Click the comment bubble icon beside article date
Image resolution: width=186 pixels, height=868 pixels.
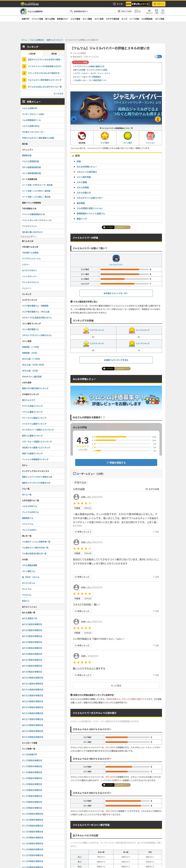[158, 57]
